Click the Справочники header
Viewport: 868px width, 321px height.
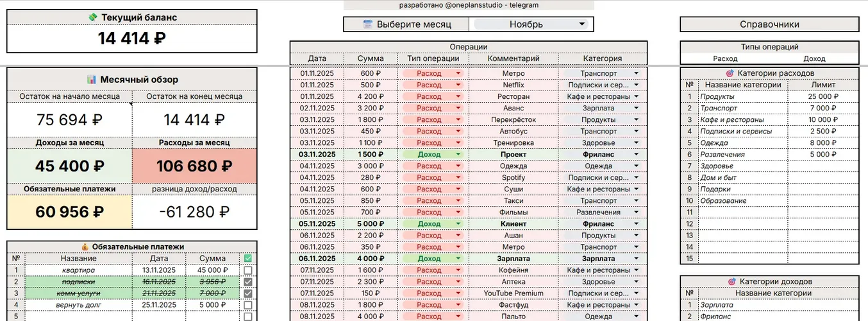coord(769,24)
